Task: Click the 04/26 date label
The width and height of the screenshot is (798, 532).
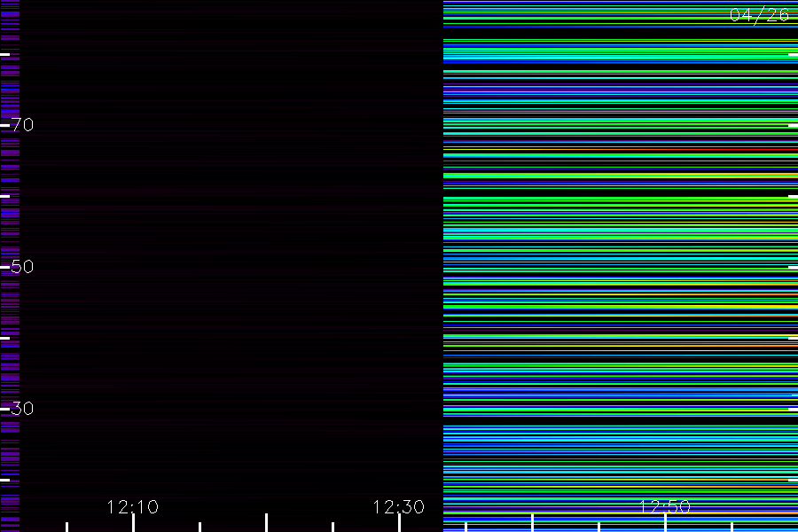Action: point(759,15)
